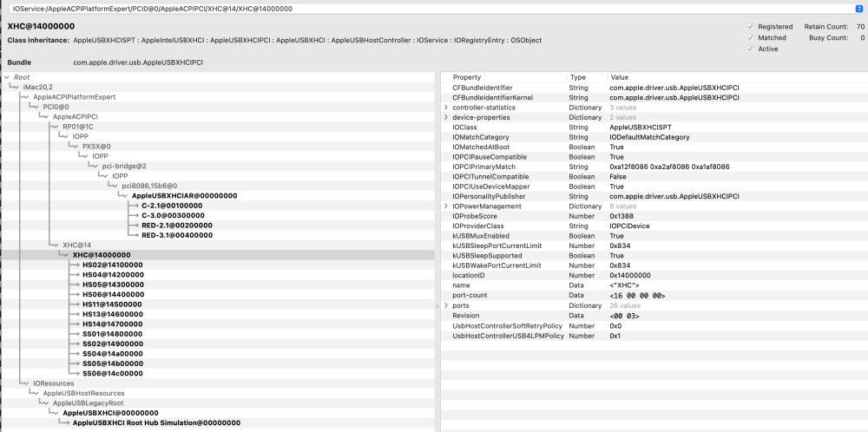Click the port-count data value
This screenshot has height=432, width=868.
coord(637,296)
